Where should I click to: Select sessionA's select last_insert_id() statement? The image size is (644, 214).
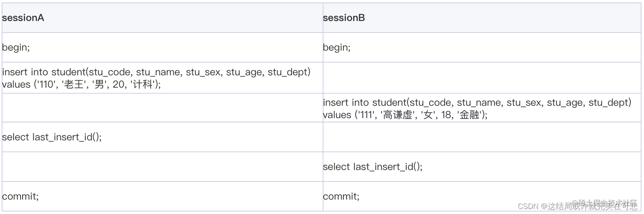click(52, 137)
